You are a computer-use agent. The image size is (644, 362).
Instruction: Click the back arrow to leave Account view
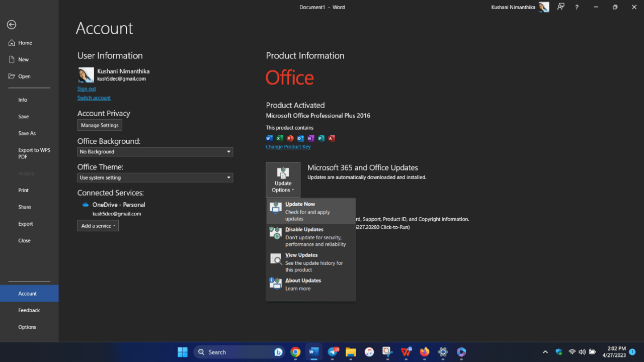(x=11, y=24)
